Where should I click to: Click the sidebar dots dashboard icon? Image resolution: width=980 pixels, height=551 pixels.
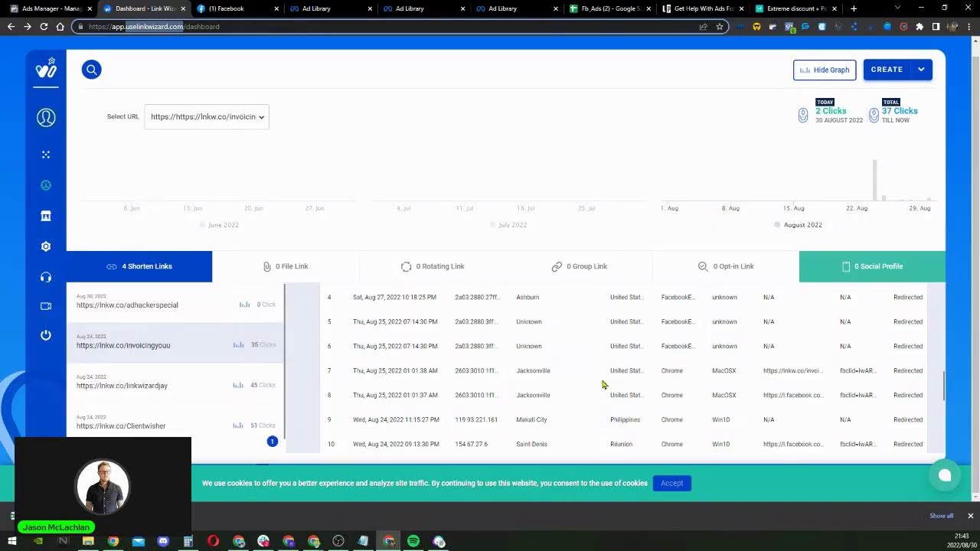pyautogui.click(x=46, y=155)
